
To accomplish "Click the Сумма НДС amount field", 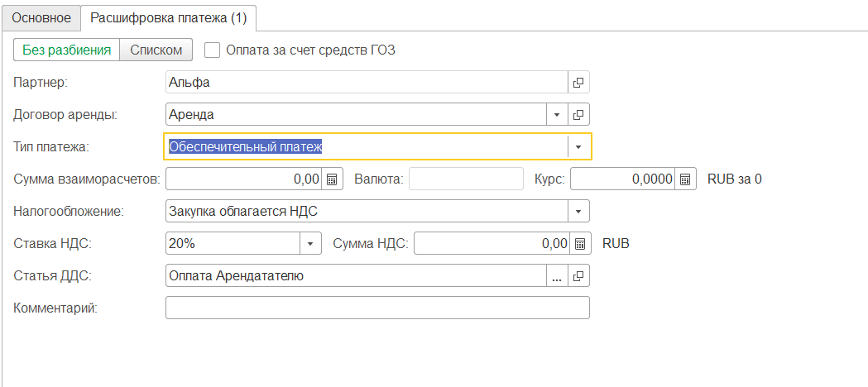I will point(492,243).
